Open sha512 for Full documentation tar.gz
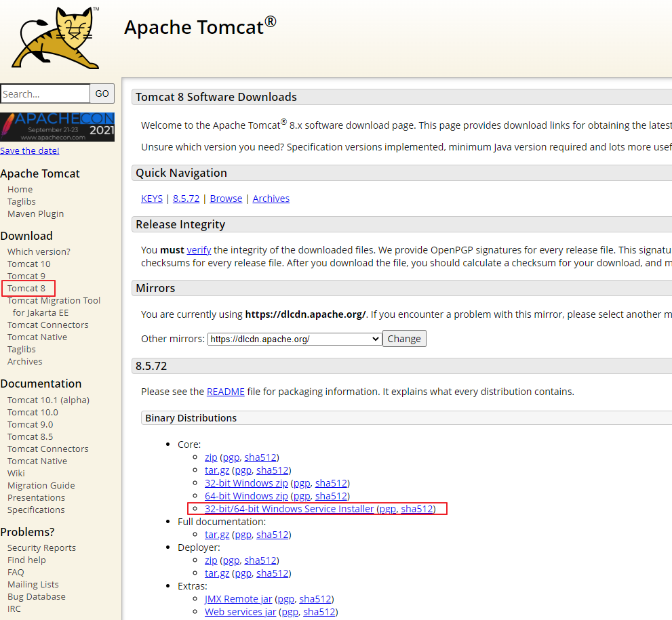Screen dimensions: 672x620 (272, 535)
